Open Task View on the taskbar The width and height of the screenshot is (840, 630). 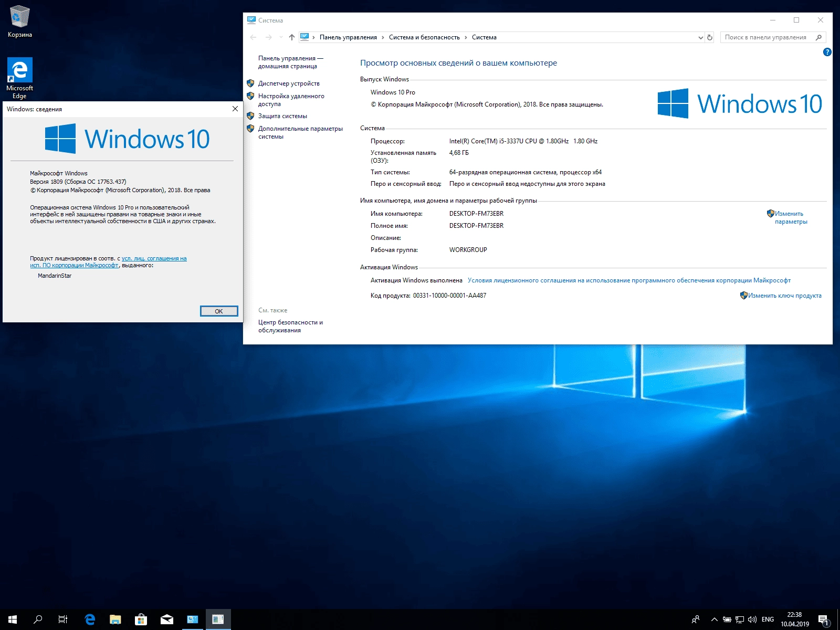coord(63,619)
